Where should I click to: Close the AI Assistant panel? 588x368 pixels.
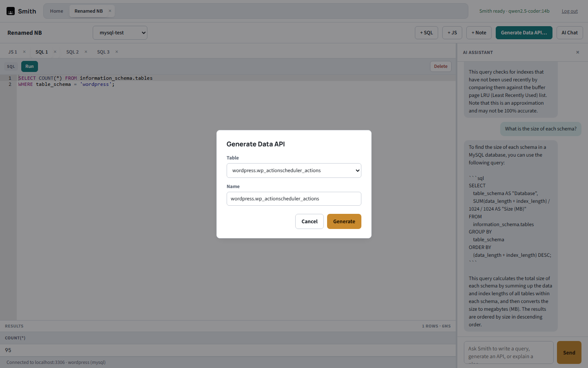(x=577, y=52)
